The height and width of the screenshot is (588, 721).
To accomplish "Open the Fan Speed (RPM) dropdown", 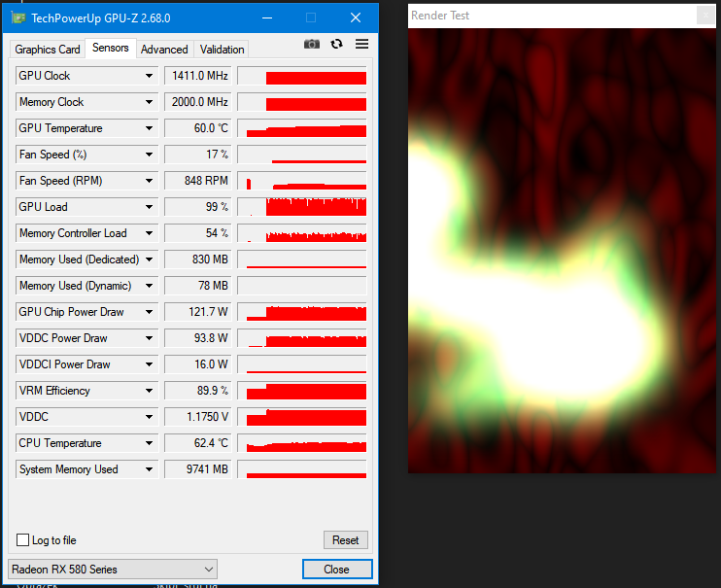I will (x=149, y=181).
